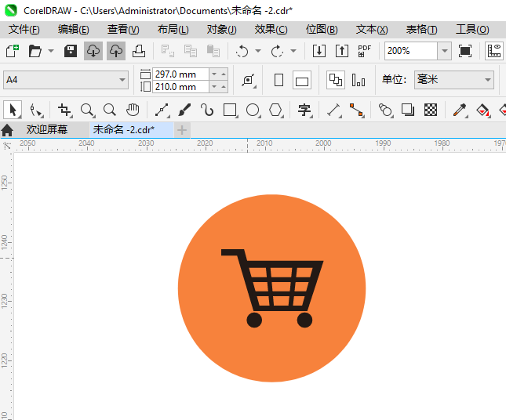506x420 pixels.
Task: Click the Cut icon
Action: click(x=167, y=51)
